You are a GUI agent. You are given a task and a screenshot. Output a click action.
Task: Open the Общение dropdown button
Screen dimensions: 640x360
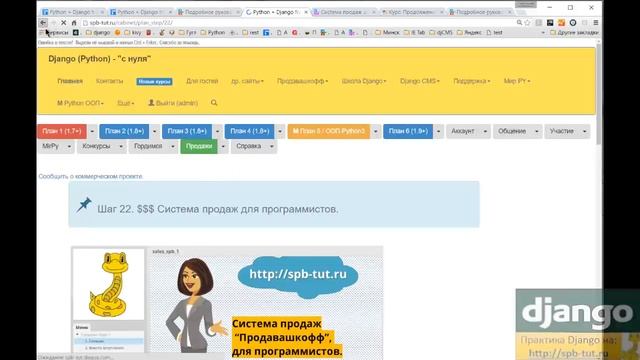518,131
